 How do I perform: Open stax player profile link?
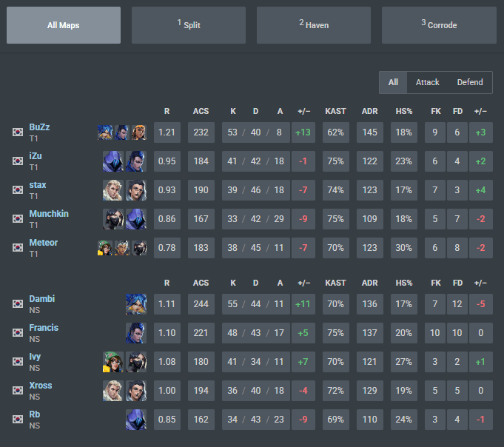[x=38, y=185]
